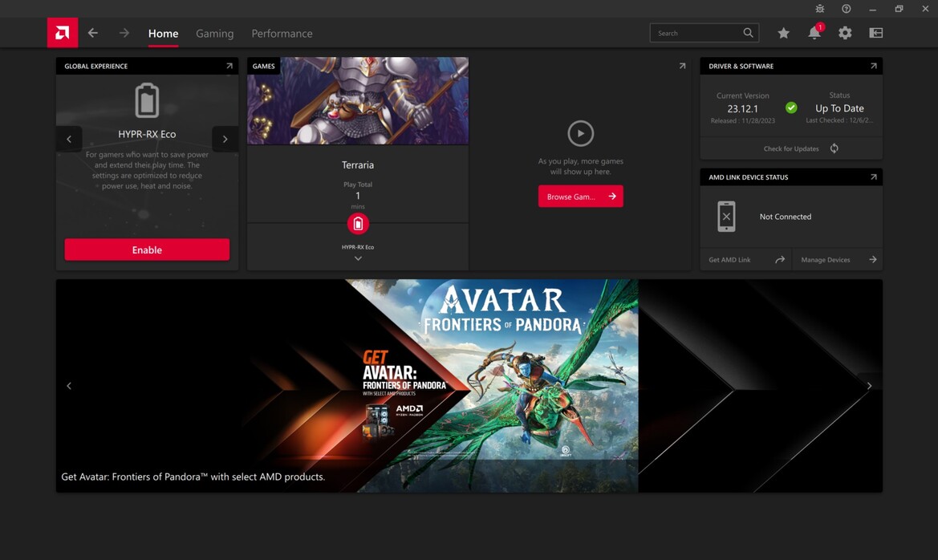Open favorites star icon

pos(784,33)
